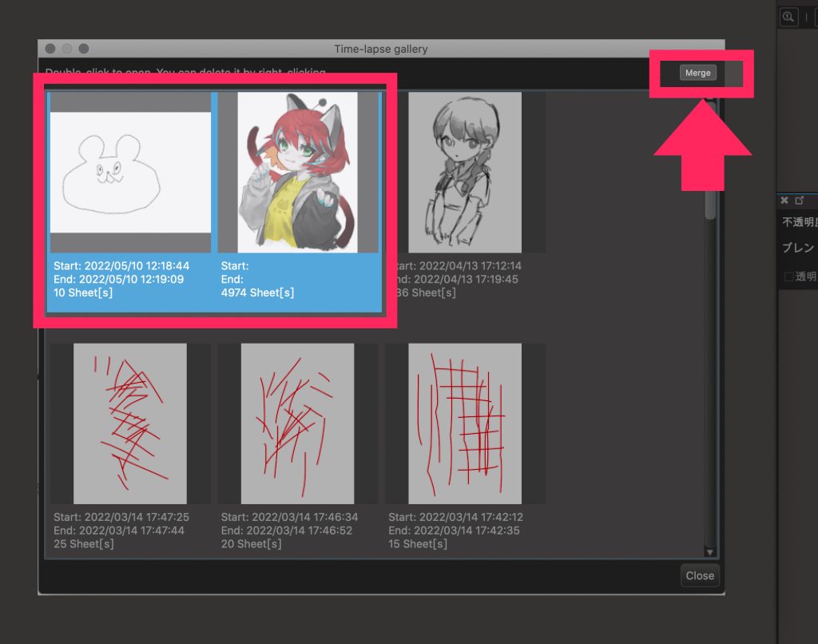Select the red grid time-lapse from 17:42:12
The height and width of the screenshot is (644, 818).
coord(466,422)
